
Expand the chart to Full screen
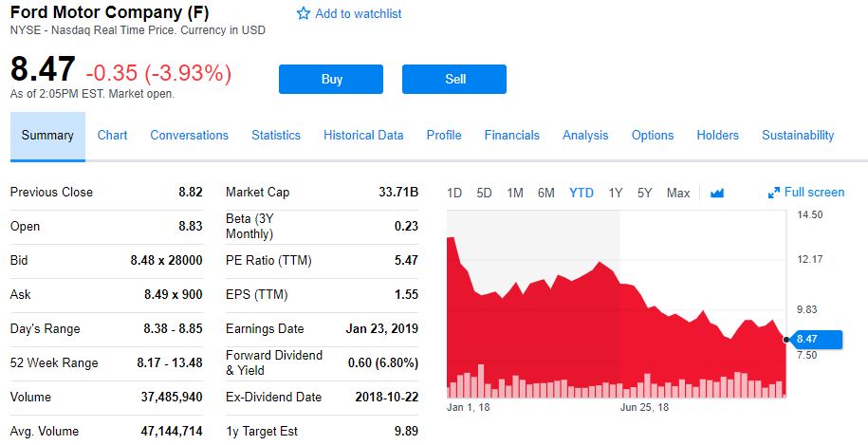pos(806,193)
